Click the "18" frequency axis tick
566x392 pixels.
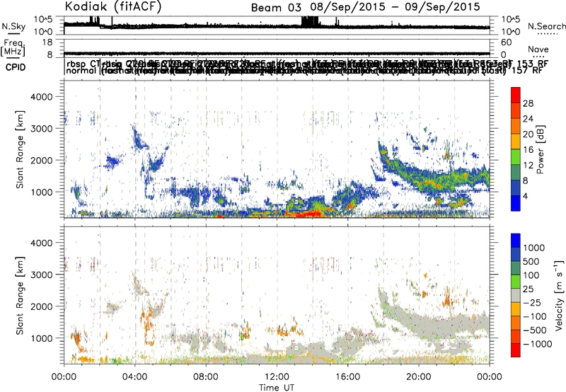[47, 42]
